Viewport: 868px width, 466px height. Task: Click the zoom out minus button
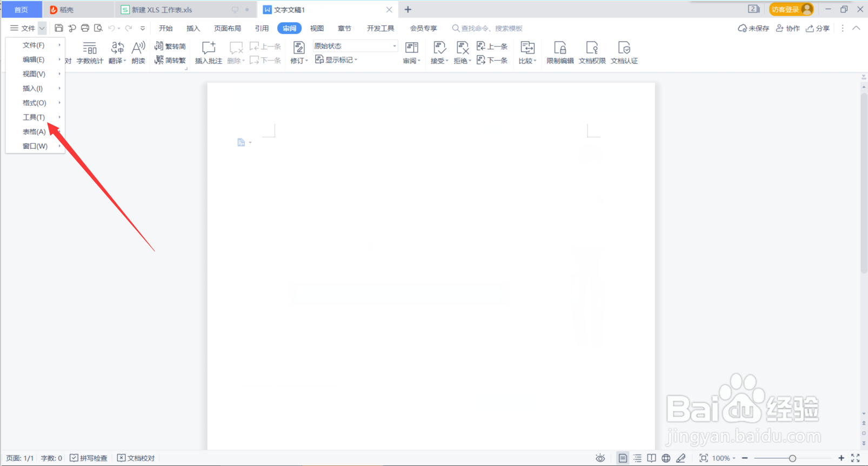[745, 458]
